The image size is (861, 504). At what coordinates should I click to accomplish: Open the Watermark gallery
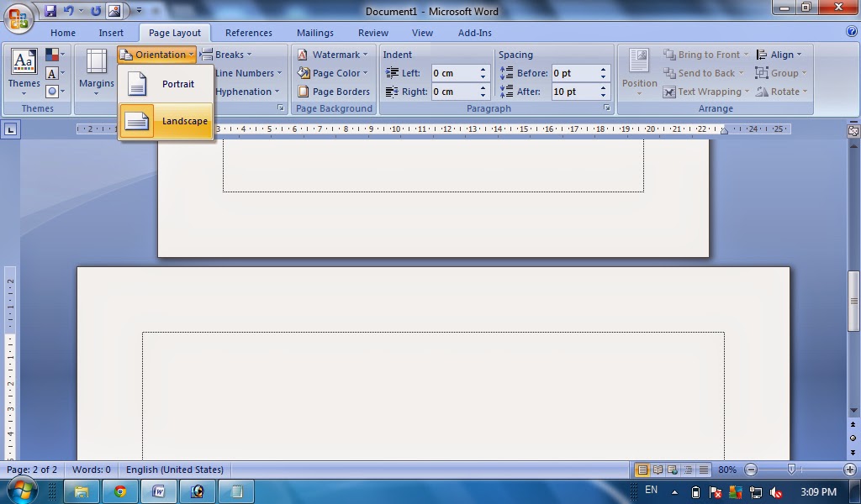(333, 54)
